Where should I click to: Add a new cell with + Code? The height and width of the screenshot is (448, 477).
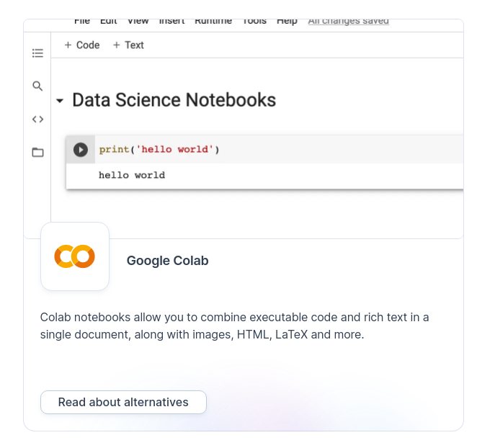point(81,45)
